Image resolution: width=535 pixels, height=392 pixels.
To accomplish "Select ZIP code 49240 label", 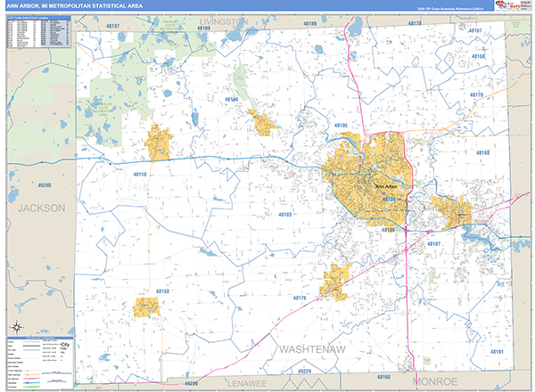I will pyautogui.click(x=45, y=185).
